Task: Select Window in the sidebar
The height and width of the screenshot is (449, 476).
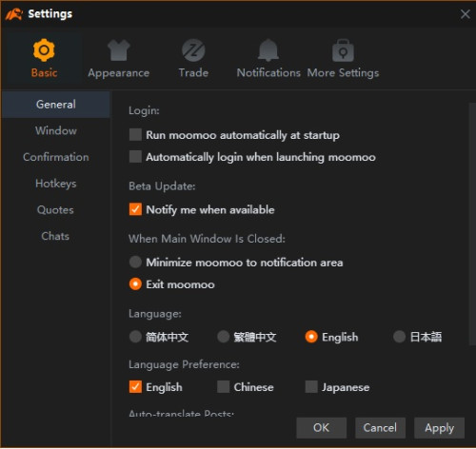Action: pyautogui.click(x=56, y=130)
